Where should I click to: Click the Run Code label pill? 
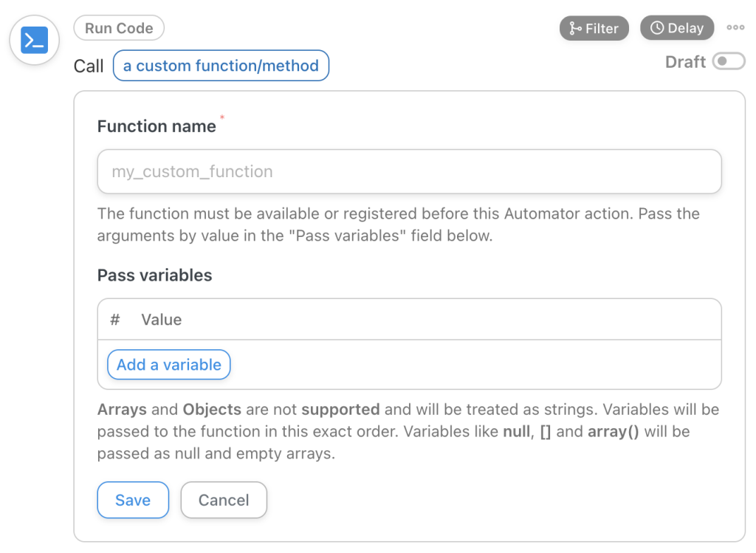[x=119, y=28]
